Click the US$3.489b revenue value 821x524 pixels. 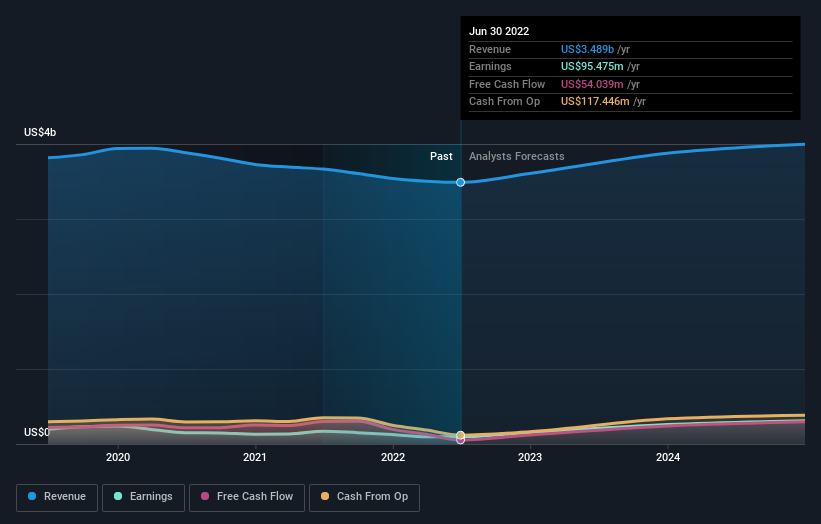coord(587,49)
